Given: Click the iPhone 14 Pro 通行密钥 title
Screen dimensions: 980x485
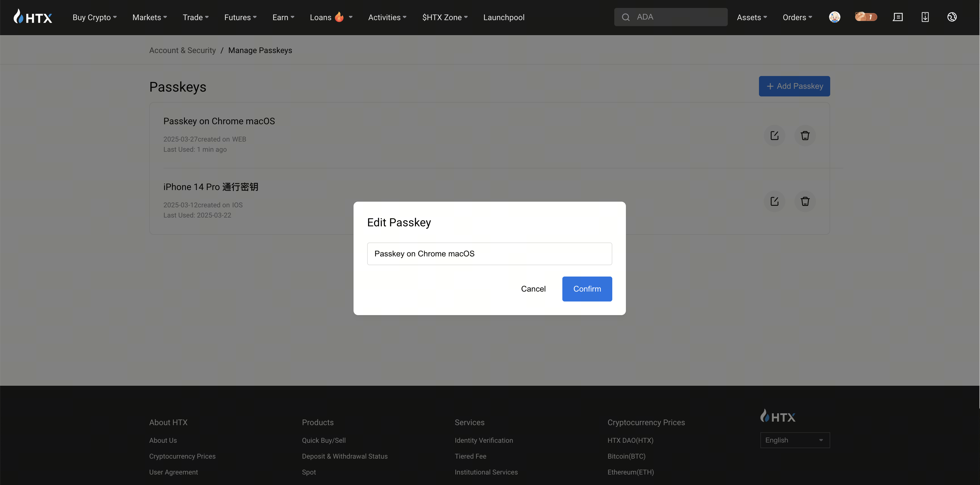Looking at the screenshot, I should [x=210, y=187].
